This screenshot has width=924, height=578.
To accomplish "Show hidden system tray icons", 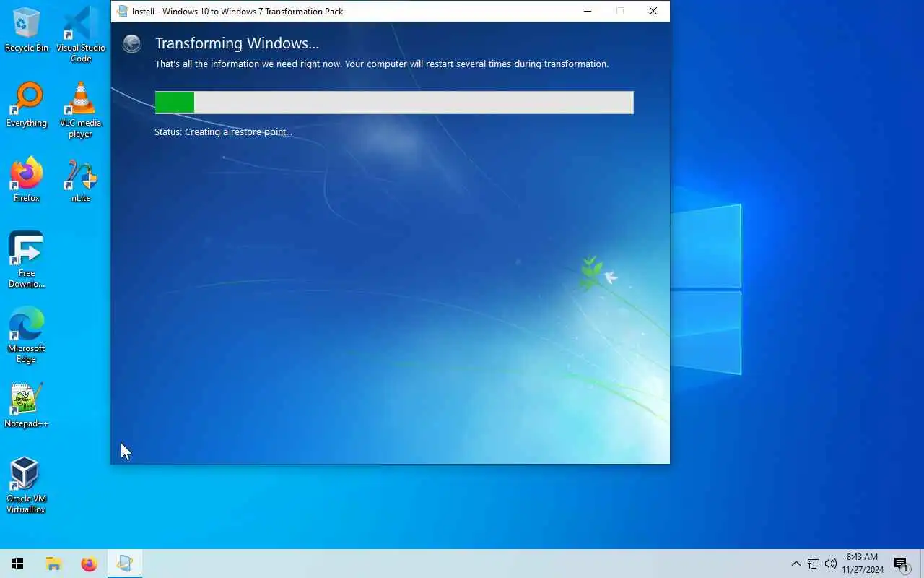I will point(796,564).
